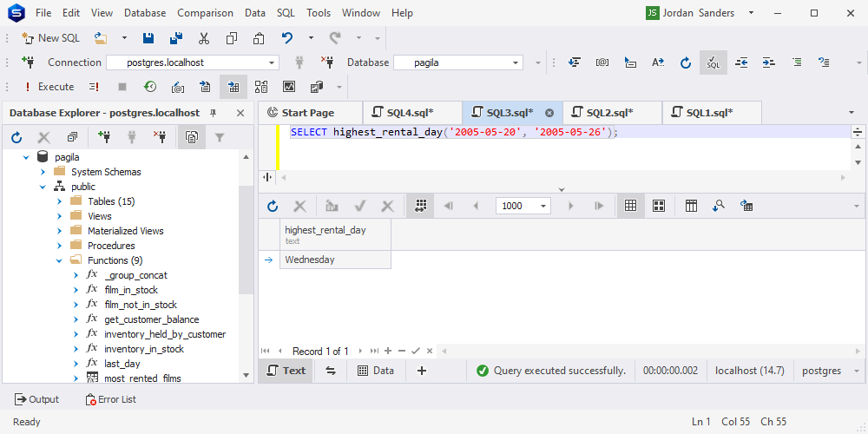Open the Database menu

coord(145,13)
